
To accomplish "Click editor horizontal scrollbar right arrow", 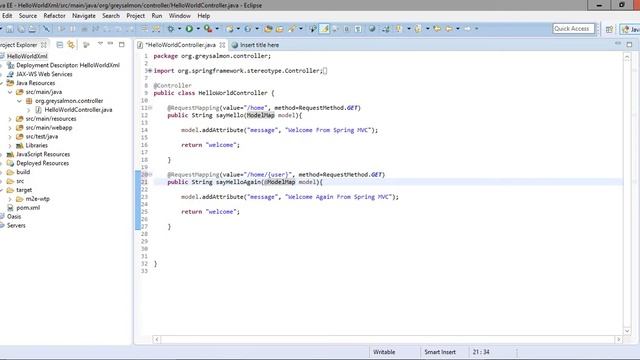I will tap(619, 339).
